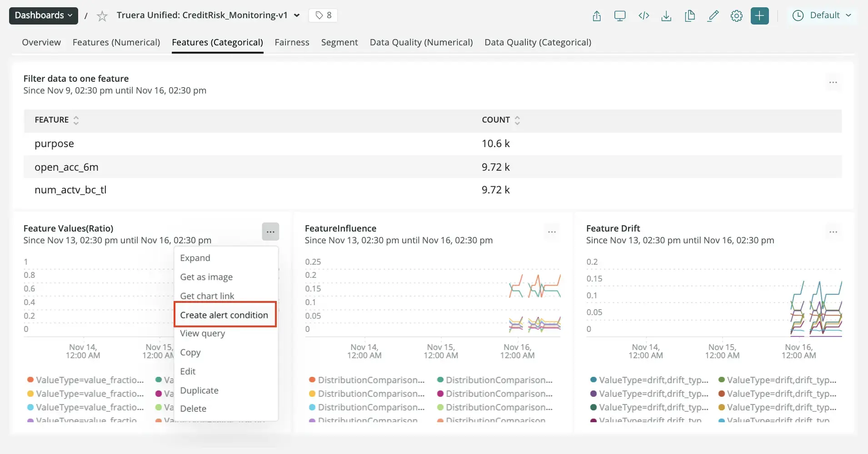Viewport: 868px width, 454px height.
Task: Open dashboard settings gear icon
Action: (737, 16)
